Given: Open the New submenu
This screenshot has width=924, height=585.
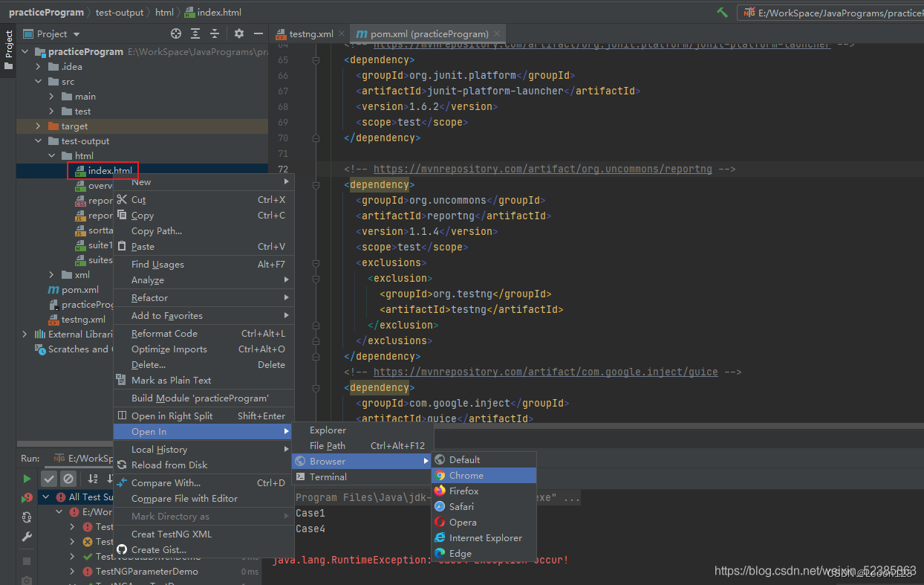Looking at the screenshot, I should tap(203, 182).
